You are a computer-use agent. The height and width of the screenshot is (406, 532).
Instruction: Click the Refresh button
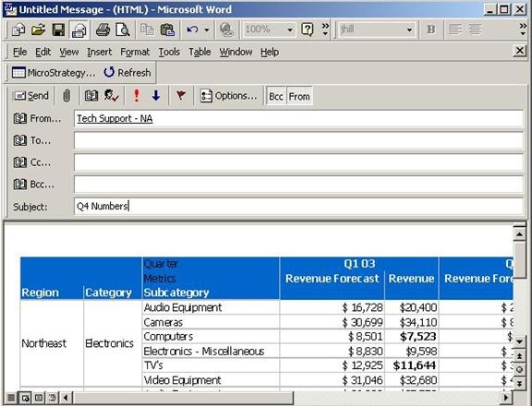[127, 73]
